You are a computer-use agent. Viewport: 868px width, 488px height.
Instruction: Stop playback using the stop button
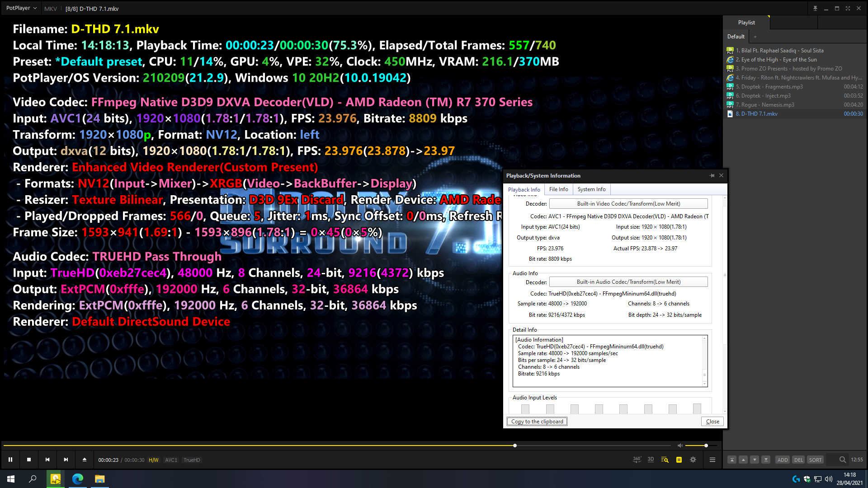[29, 460]
